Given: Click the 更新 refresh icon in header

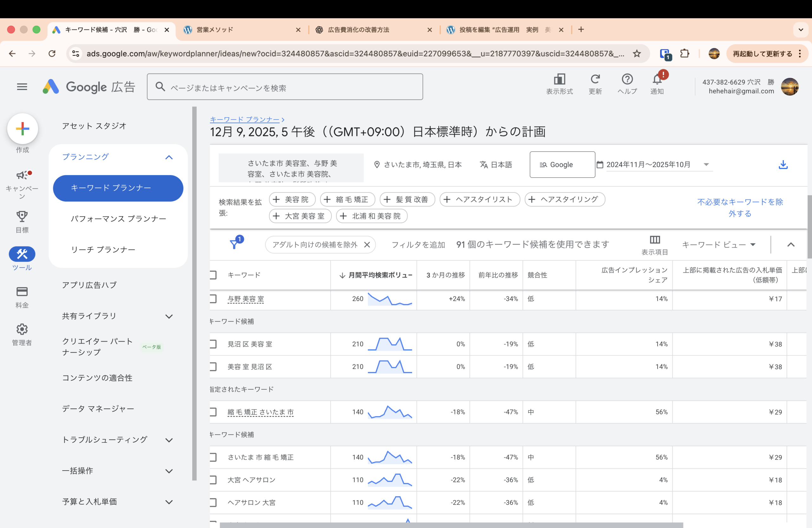Looking at the screenshot, I should coord(595,80).
